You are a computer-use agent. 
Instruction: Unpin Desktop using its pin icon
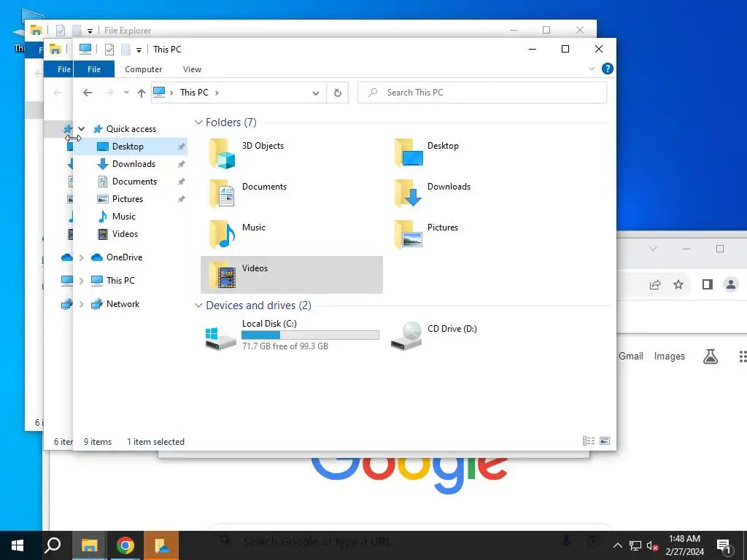[181, 147]
